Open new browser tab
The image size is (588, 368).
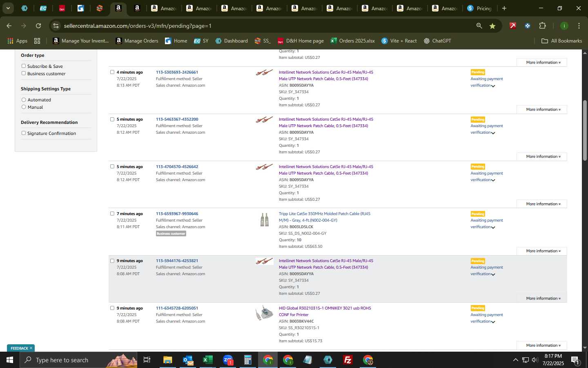coord(504,8)
